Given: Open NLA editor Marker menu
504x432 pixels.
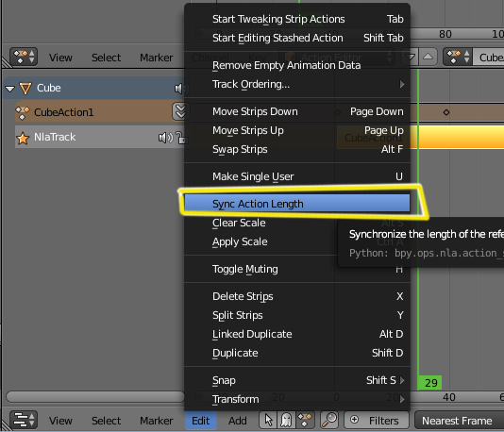Looking at the screenshot, I should click(x=157, y=421).
